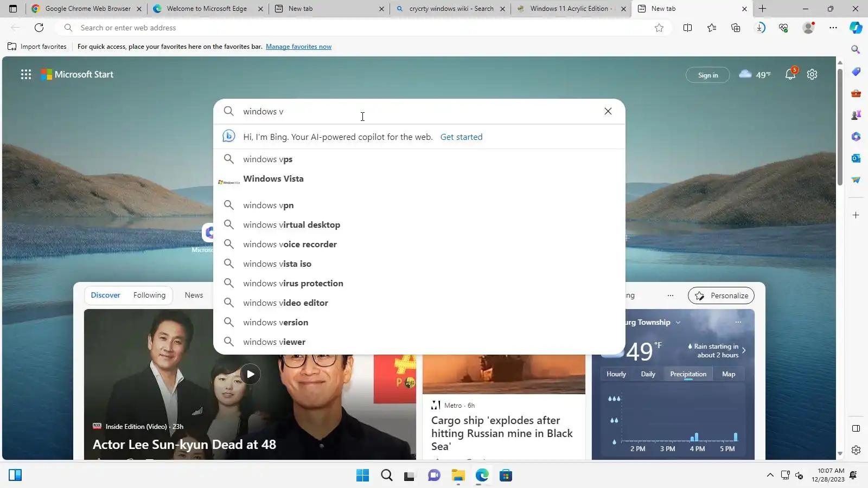
Task: Open the 49°F weather indicator in header
Action: pos(755,74)
